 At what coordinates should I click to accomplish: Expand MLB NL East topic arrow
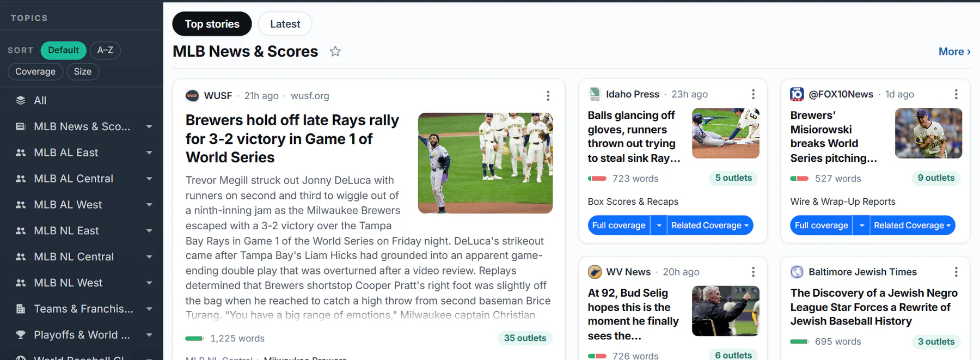click(149, 231)
